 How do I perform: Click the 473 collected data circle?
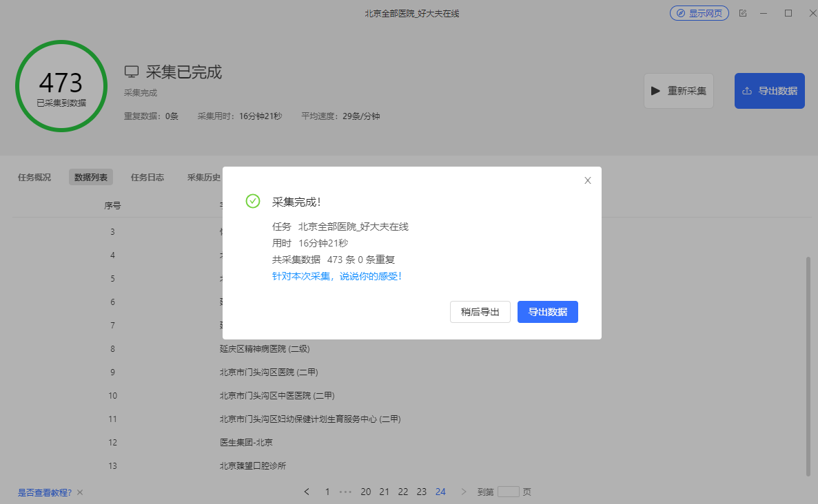point(61,86)
